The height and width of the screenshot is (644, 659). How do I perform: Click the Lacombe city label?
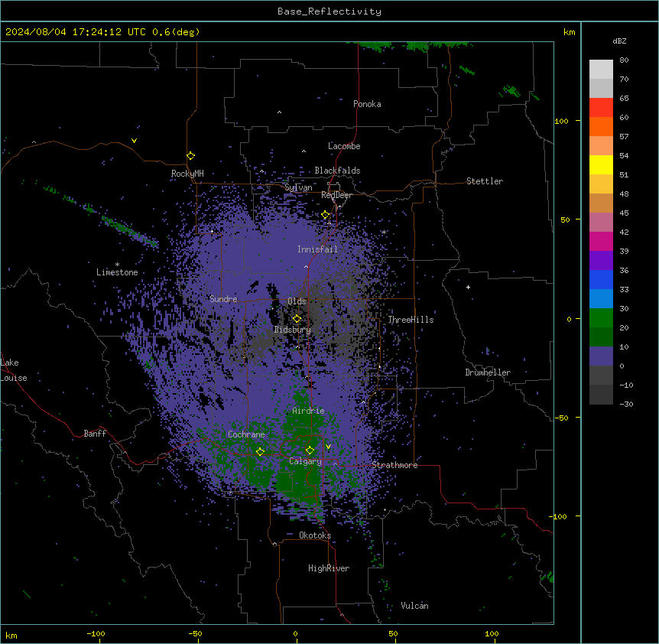pos(344,146)
